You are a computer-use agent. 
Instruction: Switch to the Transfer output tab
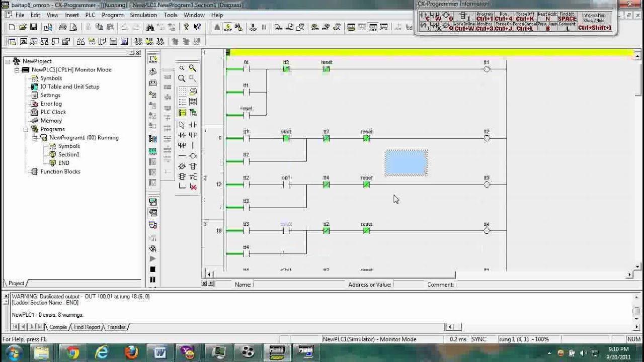click(116, 327)
